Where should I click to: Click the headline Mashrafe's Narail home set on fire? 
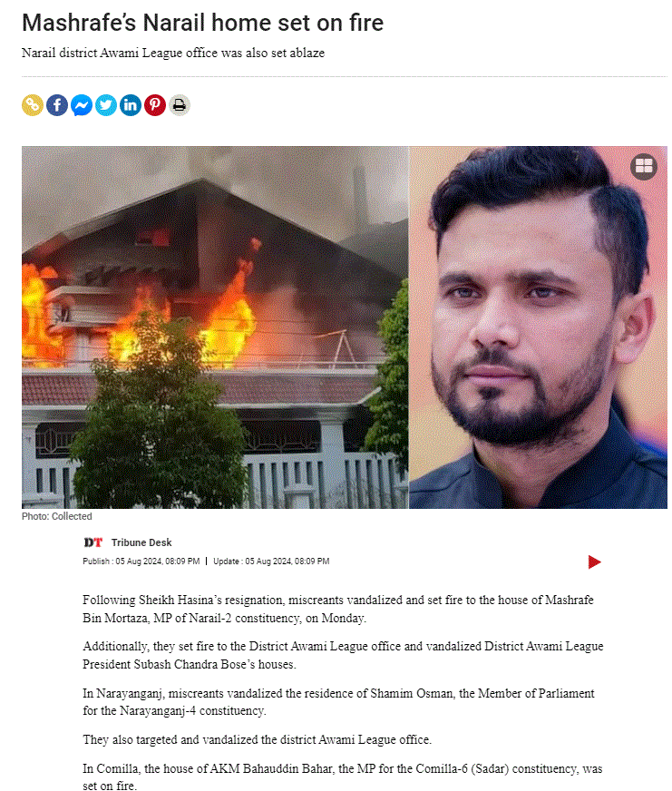coord(203,23)
